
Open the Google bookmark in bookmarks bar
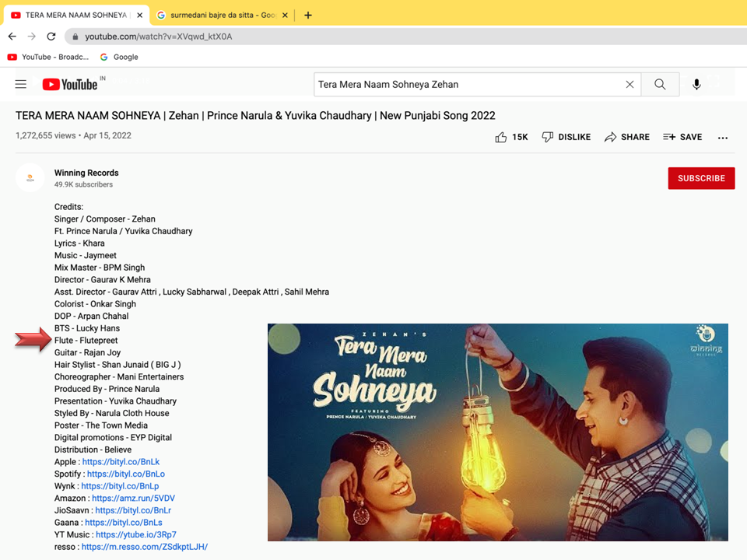(119, 57)
